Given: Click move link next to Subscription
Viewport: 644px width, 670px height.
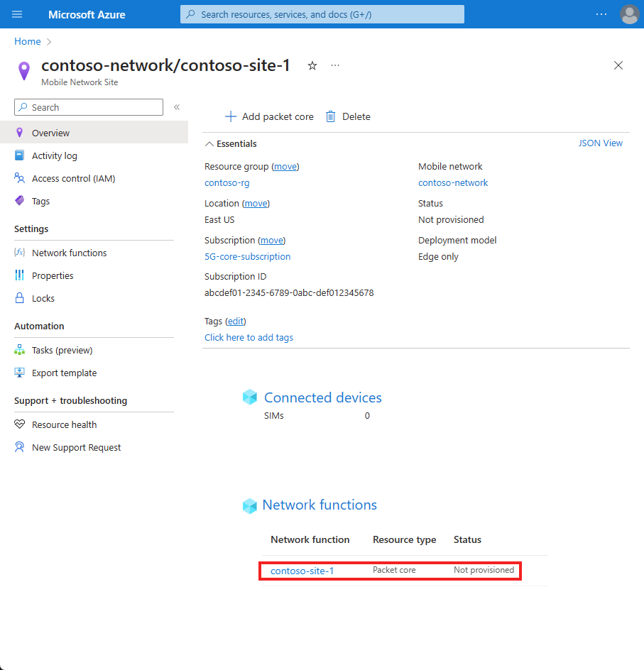Looking at the screenshot, I should pyautogui.click(x=272, y=240).
